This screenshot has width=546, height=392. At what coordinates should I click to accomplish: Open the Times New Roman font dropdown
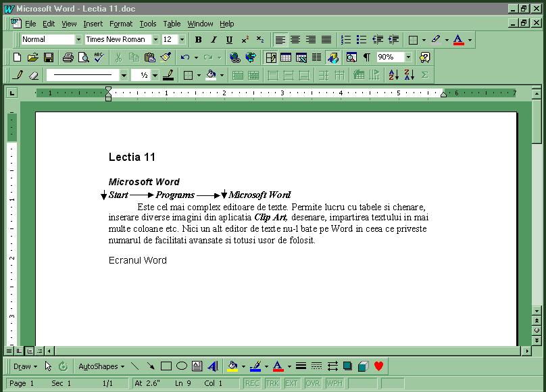pos(155,40)
